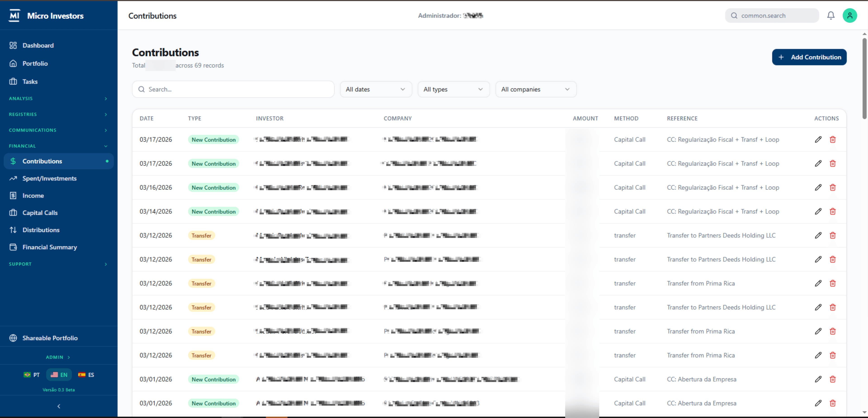Screen dimensions: 868x418
Task: Click the INVESTOR column header
Action: pos(270,118)
